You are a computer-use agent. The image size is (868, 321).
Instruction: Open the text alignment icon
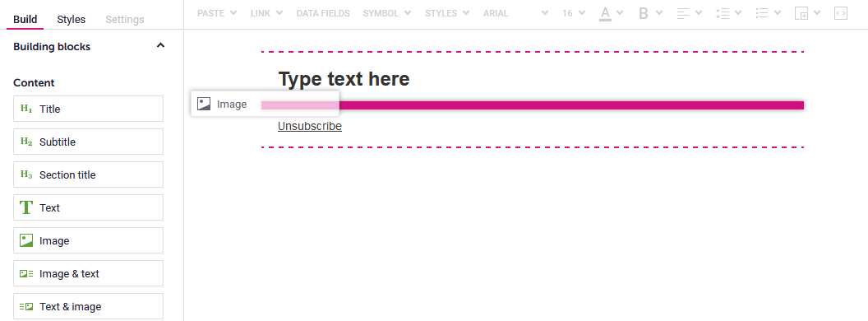tap(683, 13)
